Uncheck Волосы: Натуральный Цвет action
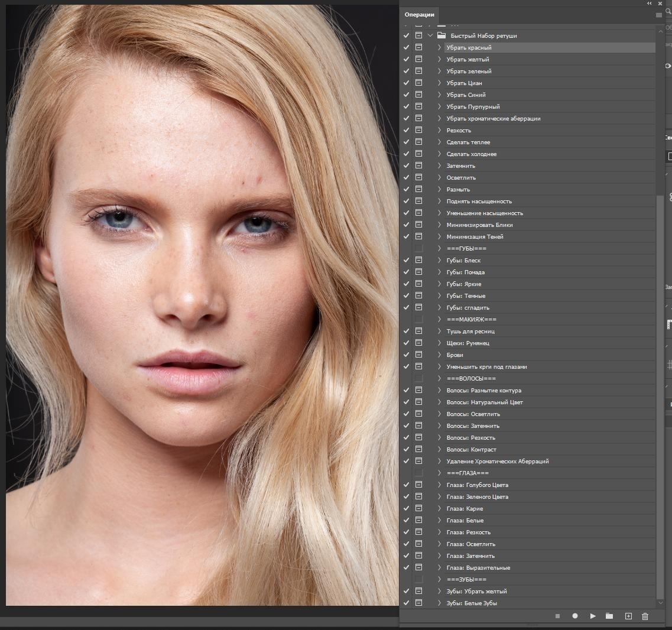 point(406,402)
